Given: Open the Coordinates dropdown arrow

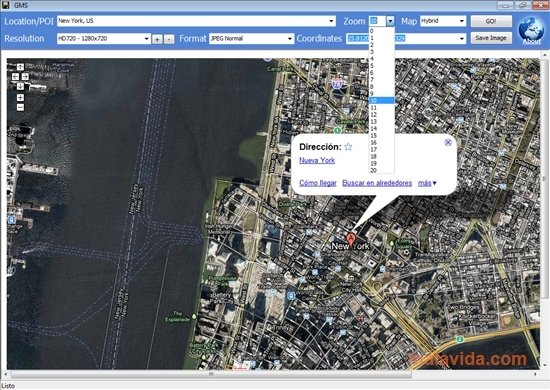Looking at the screenshot, I should coord(462,39).
